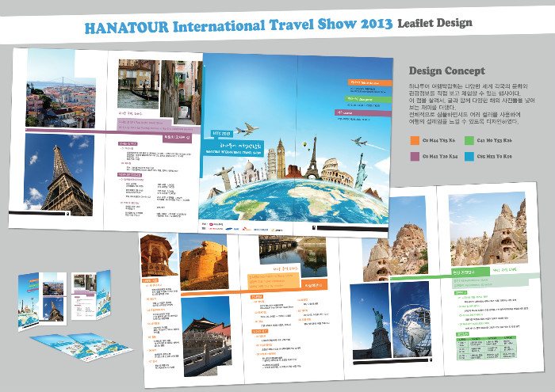Select the green C41 M0 Y53 K26 swatch
This screenshot has height=392, width=555.
coord(469,140)
